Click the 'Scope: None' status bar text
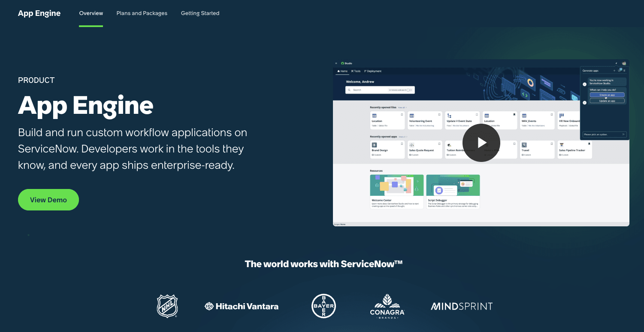Image resolution: width=644 pixels, height=332 pixels. click(339, 224)
